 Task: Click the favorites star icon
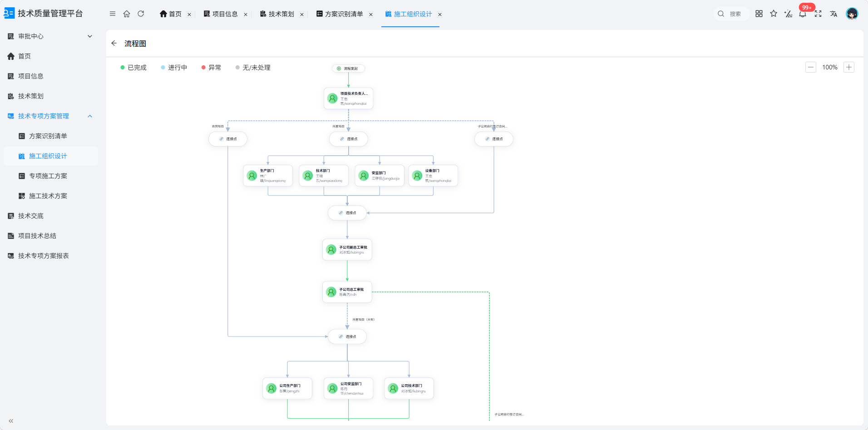(774, 14)
